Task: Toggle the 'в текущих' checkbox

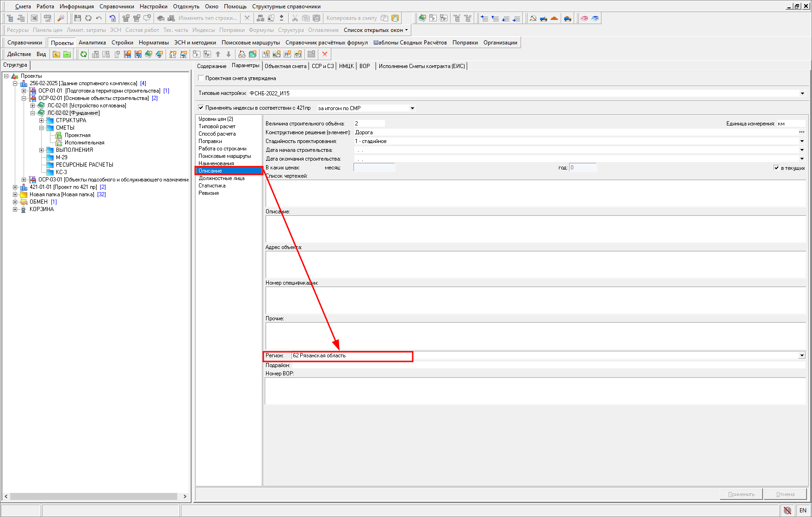Action: point(776,168)
